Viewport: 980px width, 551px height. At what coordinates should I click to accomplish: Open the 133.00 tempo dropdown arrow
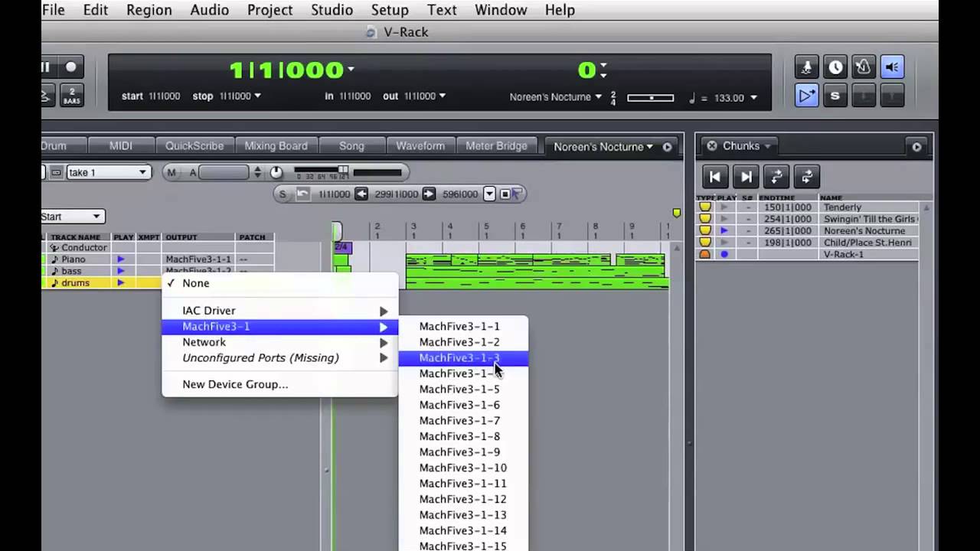[x=753, y=98]
